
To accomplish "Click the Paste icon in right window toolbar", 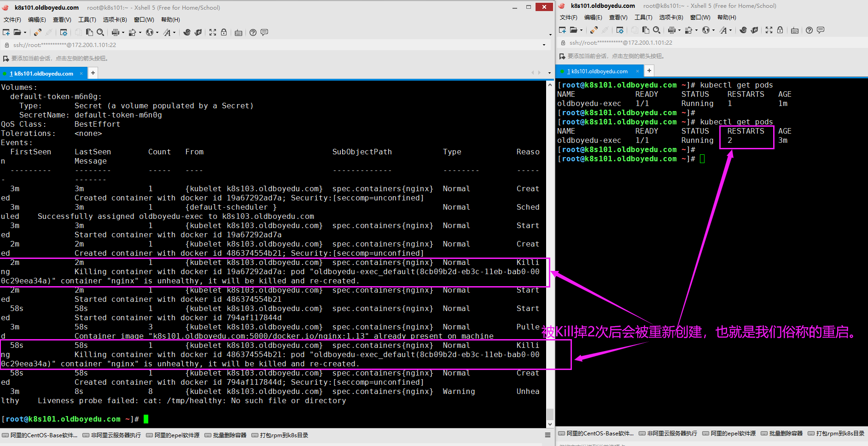I will (646, 30).
